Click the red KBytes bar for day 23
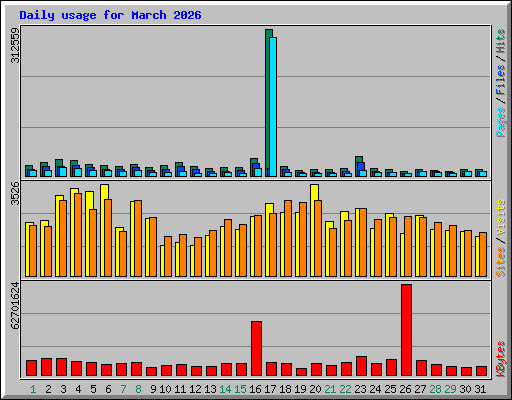This screenshot has height=400, width=512. (361, 366)
